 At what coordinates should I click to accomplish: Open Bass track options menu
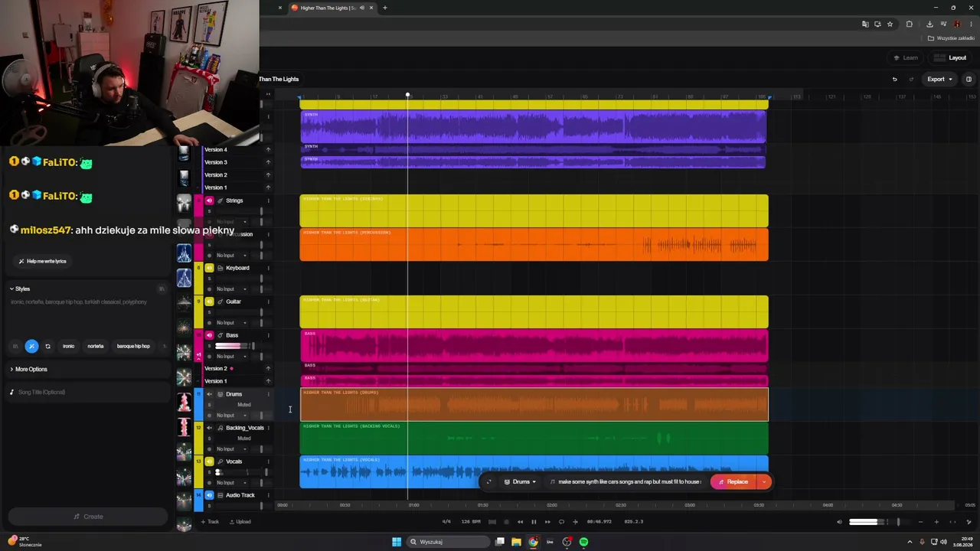pyautogui.click(x=268, y=335)
